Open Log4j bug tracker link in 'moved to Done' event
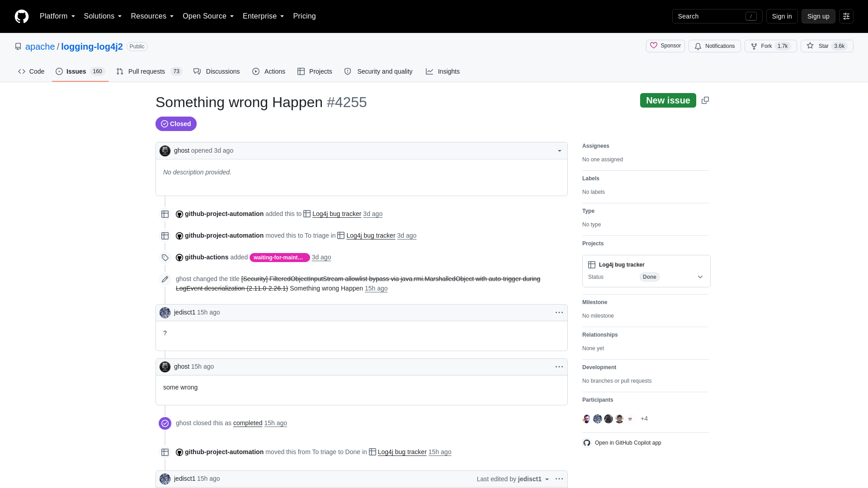 click(x=402, y=452)
